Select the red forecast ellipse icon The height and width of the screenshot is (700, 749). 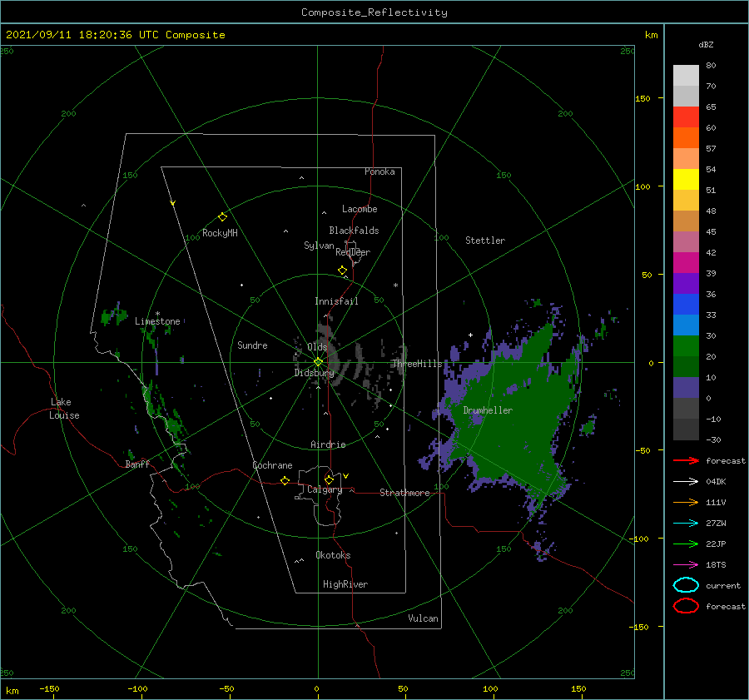coord(686,606)
